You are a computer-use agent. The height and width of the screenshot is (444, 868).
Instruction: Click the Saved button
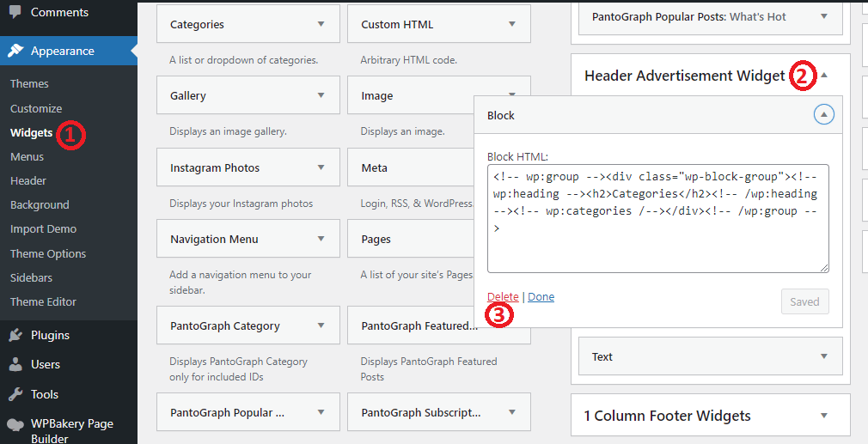click(x=804, y=301)
